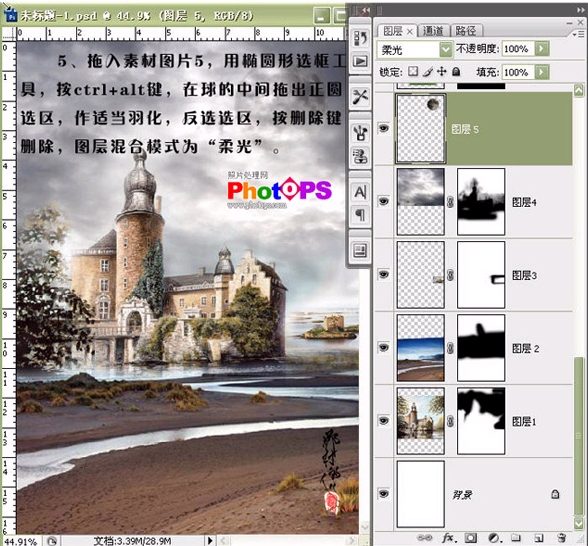The image size is (588, 546).
Task: Toggle lock transparent pixels option
Action: coord(413,71)
